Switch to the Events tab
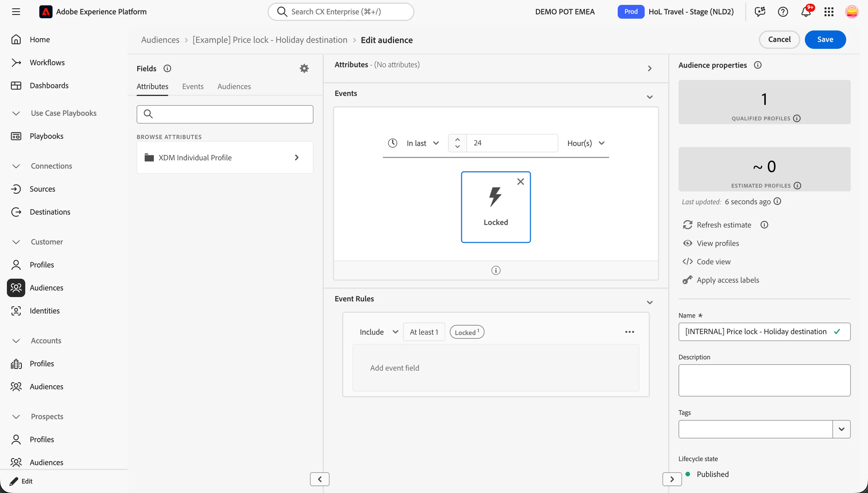 (193, 86)
